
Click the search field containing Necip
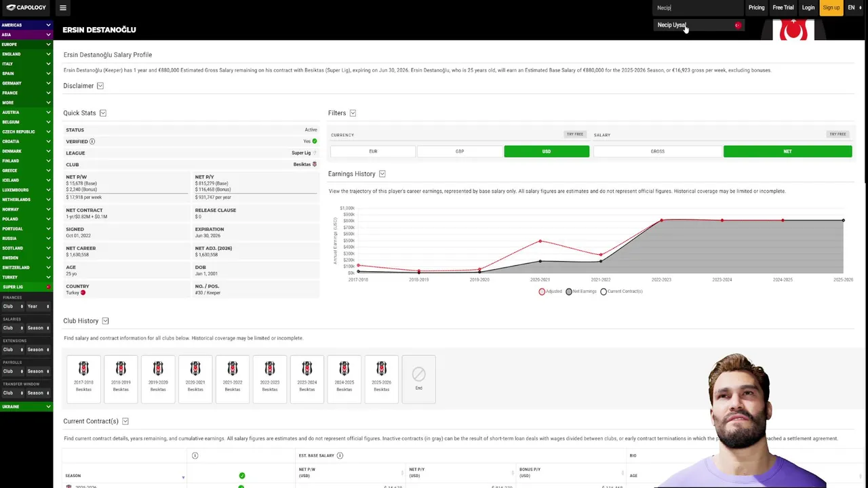pyautogui.click(x=698, y=7)
